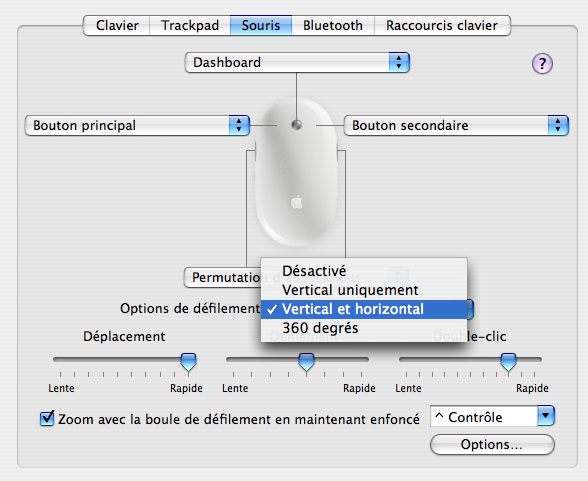This screenshot has width=588, height=481.
Task: Click the Apple logo on the mouse
Action: pos(297,202)
